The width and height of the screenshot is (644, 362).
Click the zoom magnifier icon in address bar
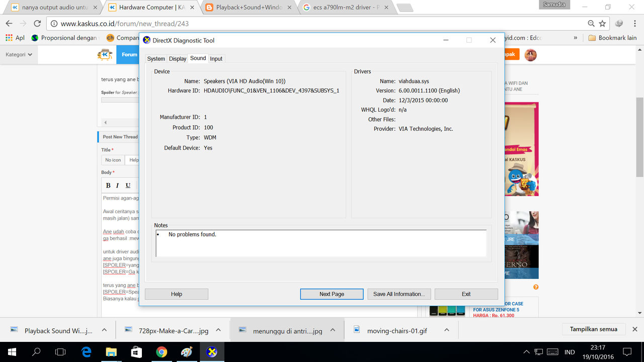tap(591, 24)
